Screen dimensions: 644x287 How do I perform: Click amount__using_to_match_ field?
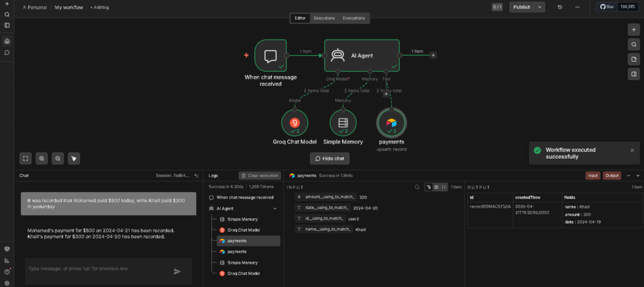[x=326, y=198]
